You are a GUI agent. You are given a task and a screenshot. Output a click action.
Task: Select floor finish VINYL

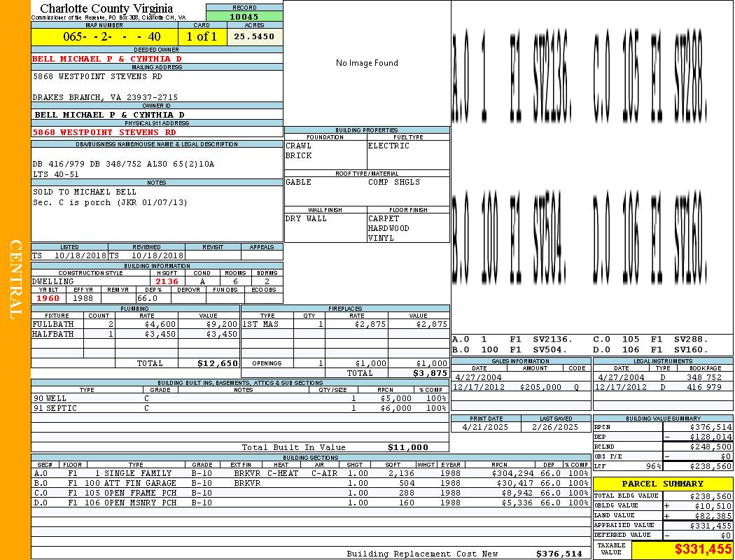pyautogui.click(x=381, y=238)
